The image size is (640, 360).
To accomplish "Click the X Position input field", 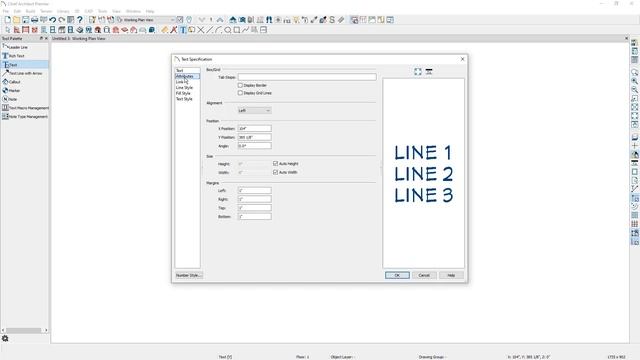I will 255,129.
